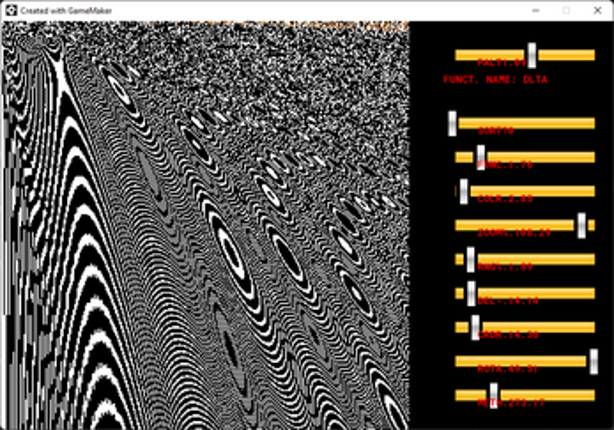Viewport: 614px width, 430px height.
Task: Click the 'FUNCT. NAME: DLTA' label
Action: click(x=495, y=79)
